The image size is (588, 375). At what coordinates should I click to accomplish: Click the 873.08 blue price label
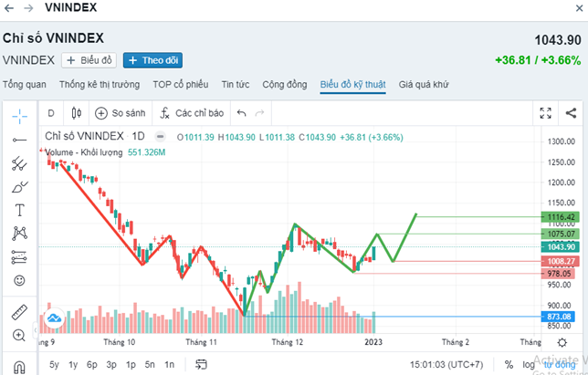(x=557, y=317)
